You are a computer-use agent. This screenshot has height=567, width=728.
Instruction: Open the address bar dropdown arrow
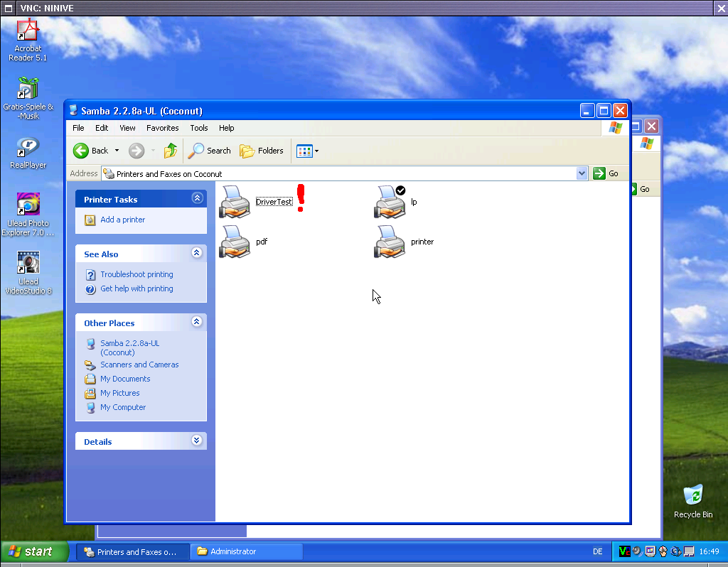pos(582,173)
